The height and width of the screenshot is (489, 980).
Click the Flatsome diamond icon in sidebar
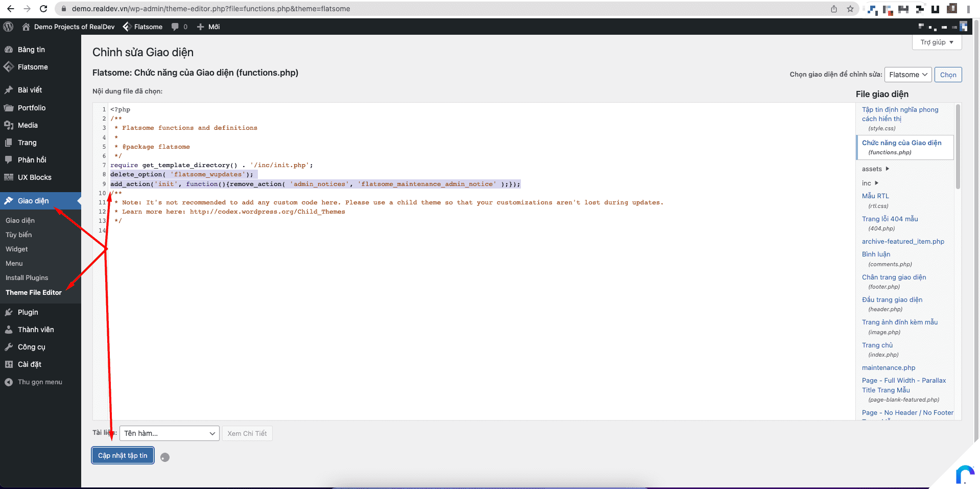coord(9,67)
